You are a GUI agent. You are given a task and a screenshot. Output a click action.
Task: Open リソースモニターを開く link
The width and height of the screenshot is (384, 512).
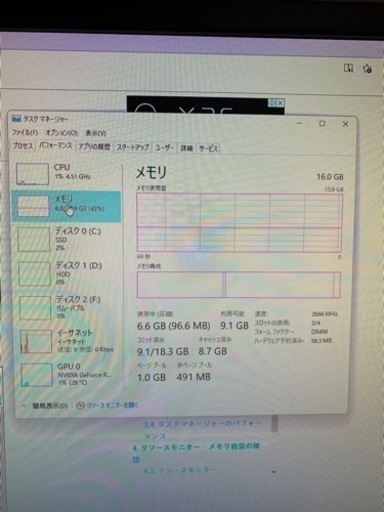112,405
